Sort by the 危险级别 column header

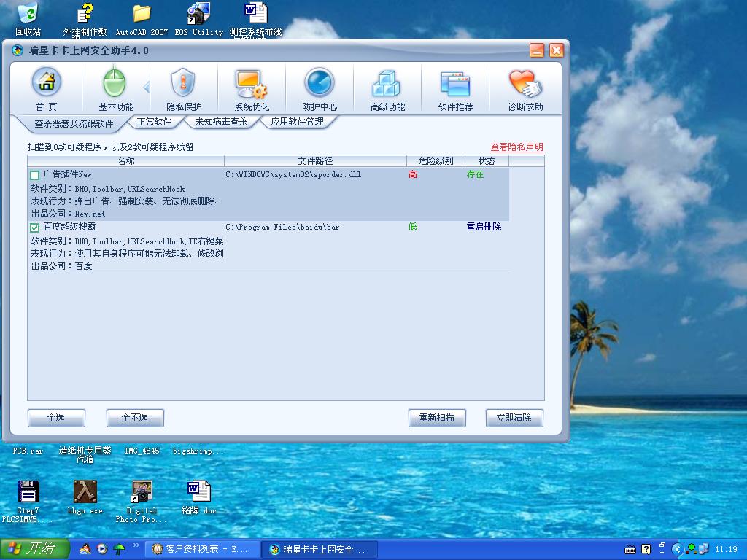436,161
